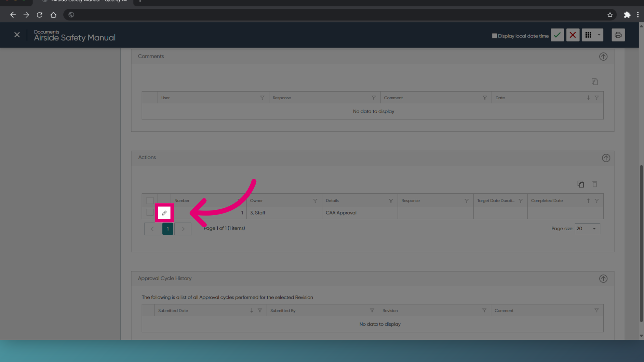Expand the grid menu dropdown arrow
The height and width of the screenshot is (362, 644).
(x=599, y=35)
